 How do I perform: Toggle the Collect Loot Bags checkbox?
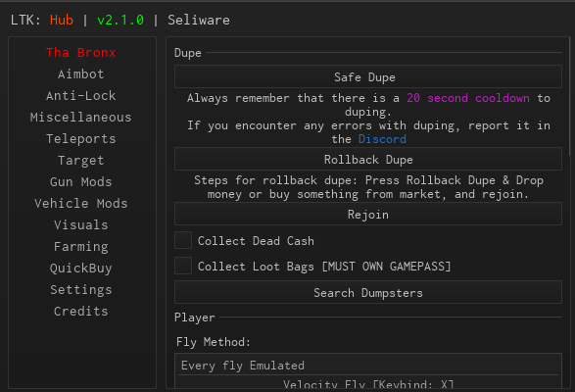coord(183,266)
